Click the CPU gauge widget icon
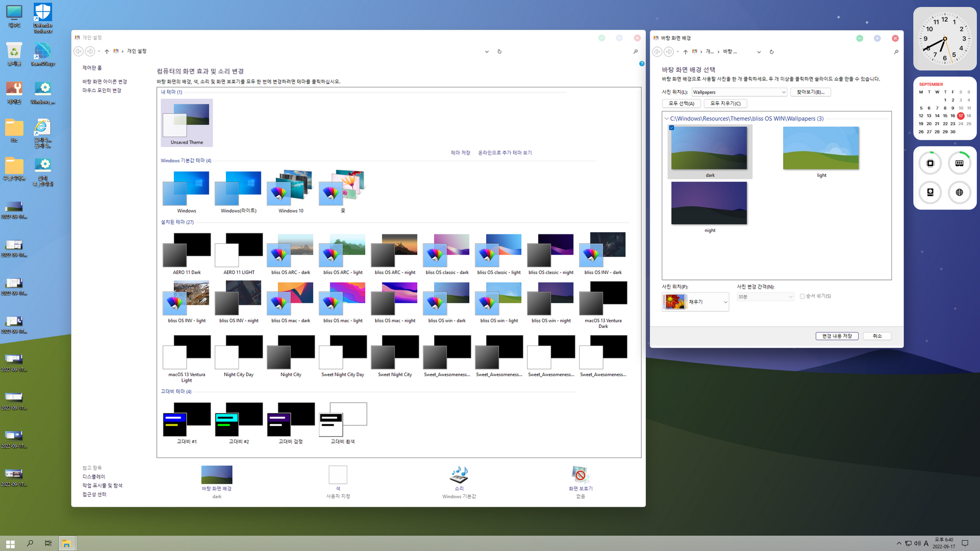Screen dimensions: 980x551 click(930, 163)
